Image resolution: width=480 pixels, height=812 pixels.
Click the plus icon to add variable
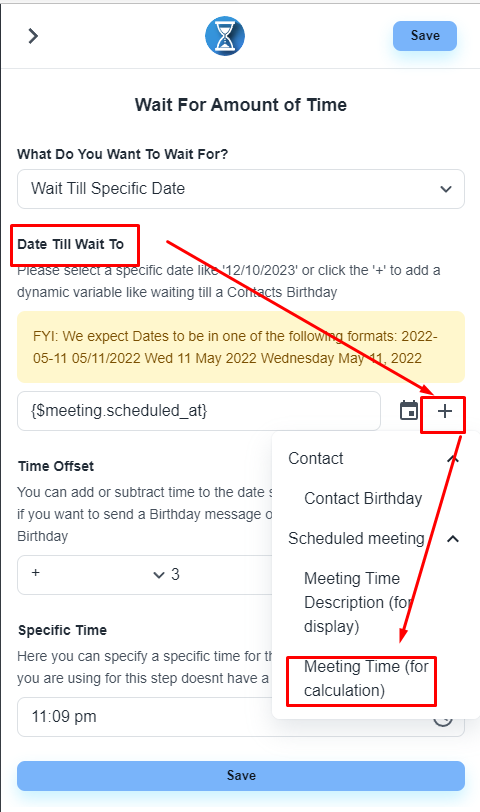(x=444, y=412)
